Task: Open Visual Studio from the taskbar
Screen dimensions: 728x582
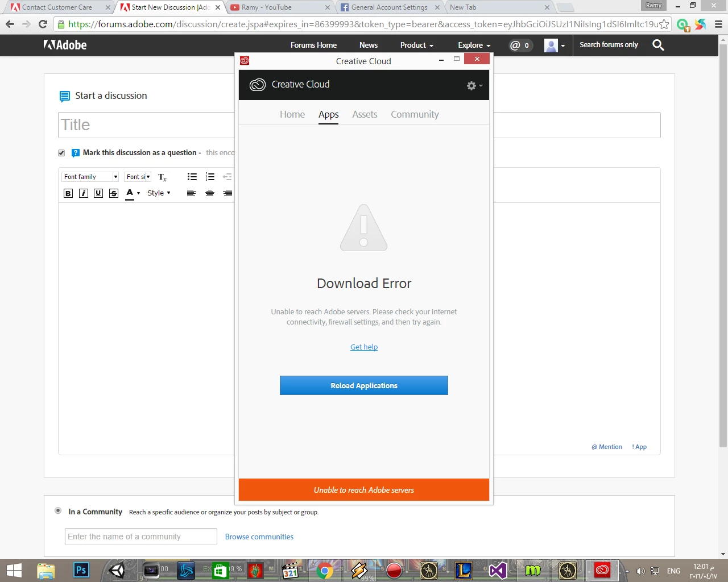Action: point(498,570)
